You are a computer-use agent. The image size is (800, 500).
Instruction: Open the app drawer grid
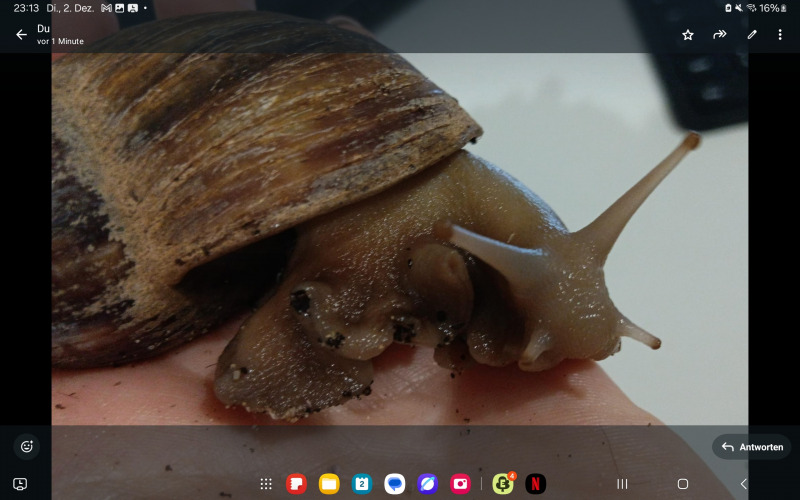(266, 484)
